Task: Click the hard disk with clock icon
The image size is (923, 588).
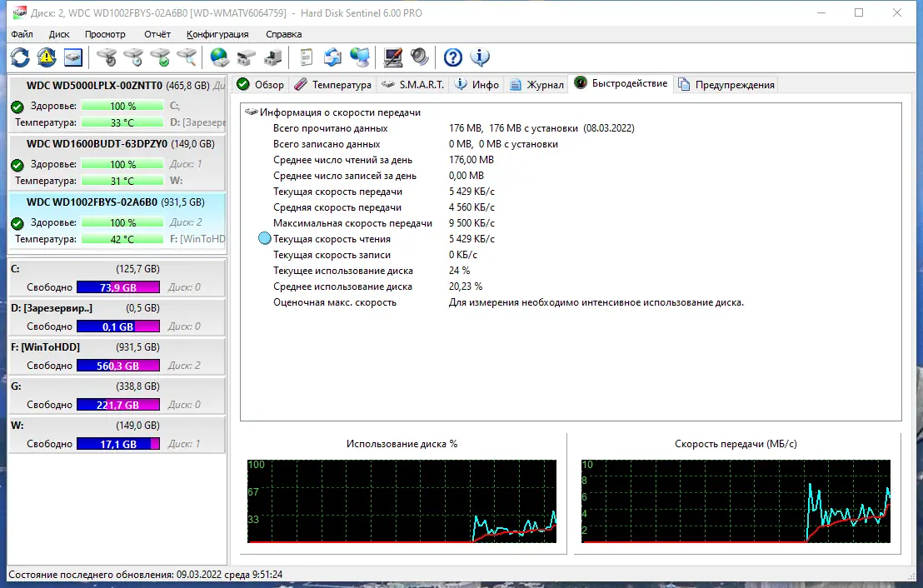Action: [x=133, y=57]
